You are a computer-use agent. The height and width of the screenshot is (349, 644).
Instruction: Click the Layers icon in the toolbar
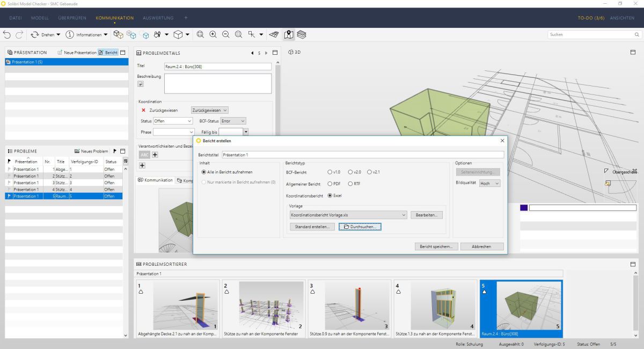[x=302, y=34]
